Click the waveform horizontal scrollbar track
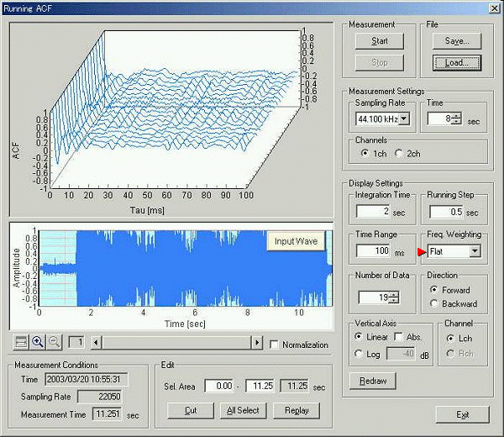This screenshot has width=504, height=437. pos(176,343)
